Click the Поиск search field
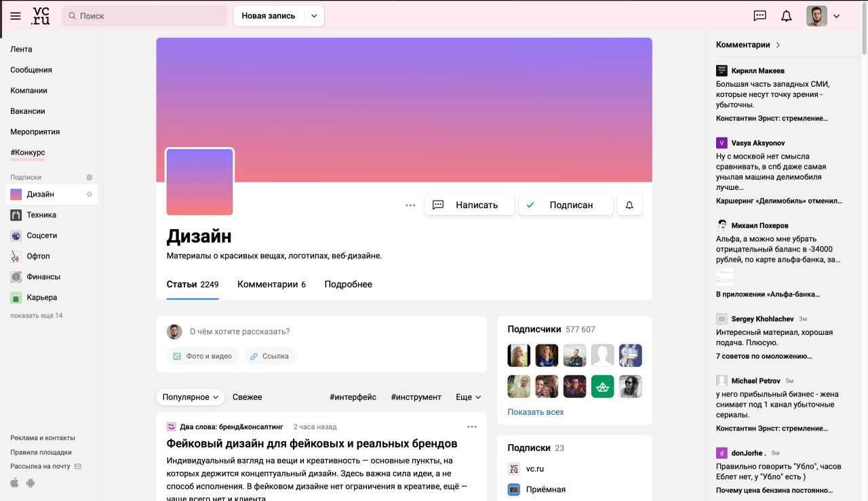Viewport: 868px width, 501px height. (x=144, y=16)
